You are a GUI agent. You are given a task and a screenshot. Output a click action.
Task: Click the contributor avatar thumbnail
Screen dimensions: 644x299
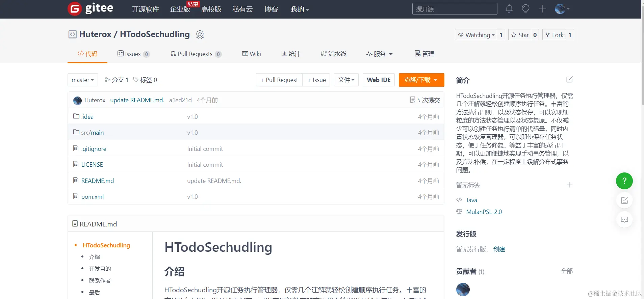pyautogui.click(x=463, y=290)
